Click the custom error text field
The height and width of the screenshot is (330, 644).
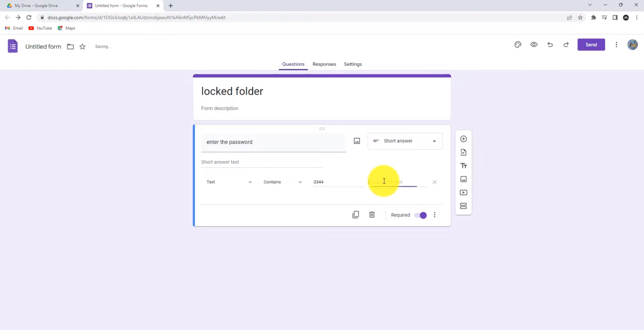point(397,182)
